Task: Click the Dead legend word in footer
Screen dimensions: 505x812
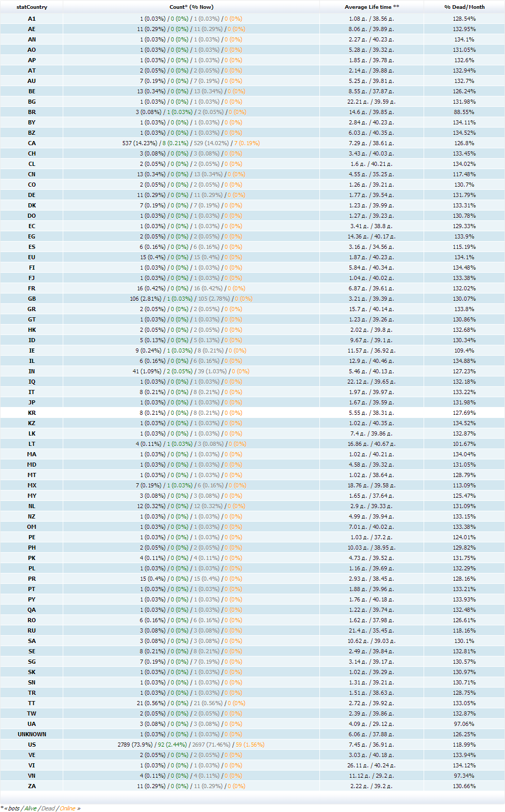Action: [x=48, y=808]
